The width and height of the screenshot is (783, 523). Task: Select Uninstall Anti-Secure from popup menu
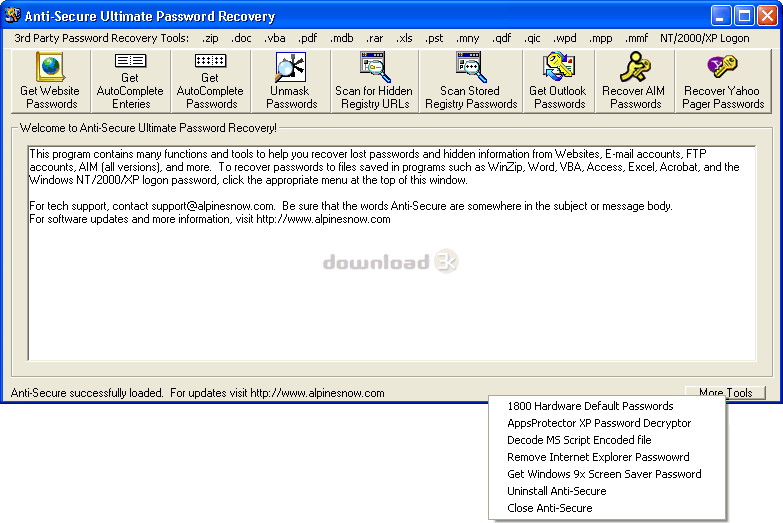pos(556,491)
